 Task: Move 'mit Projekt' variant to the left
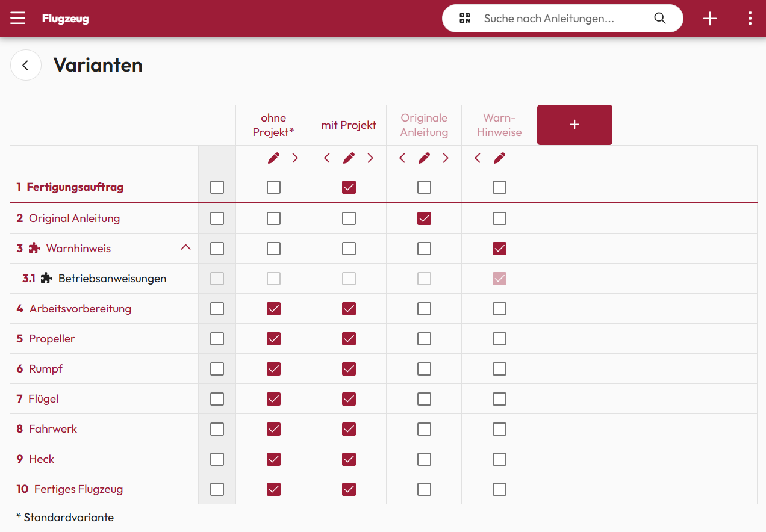(x=327, y=158)
